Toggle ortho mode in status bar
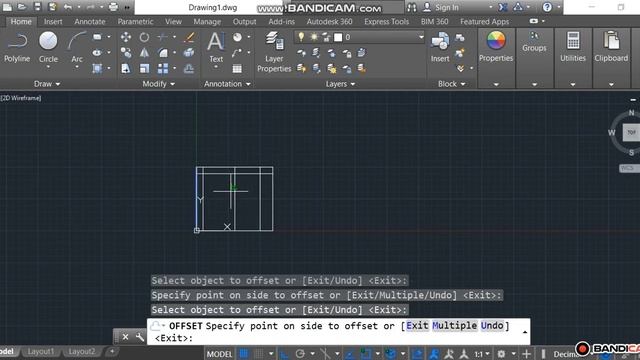Screen dimensions: 640x360 284,354
